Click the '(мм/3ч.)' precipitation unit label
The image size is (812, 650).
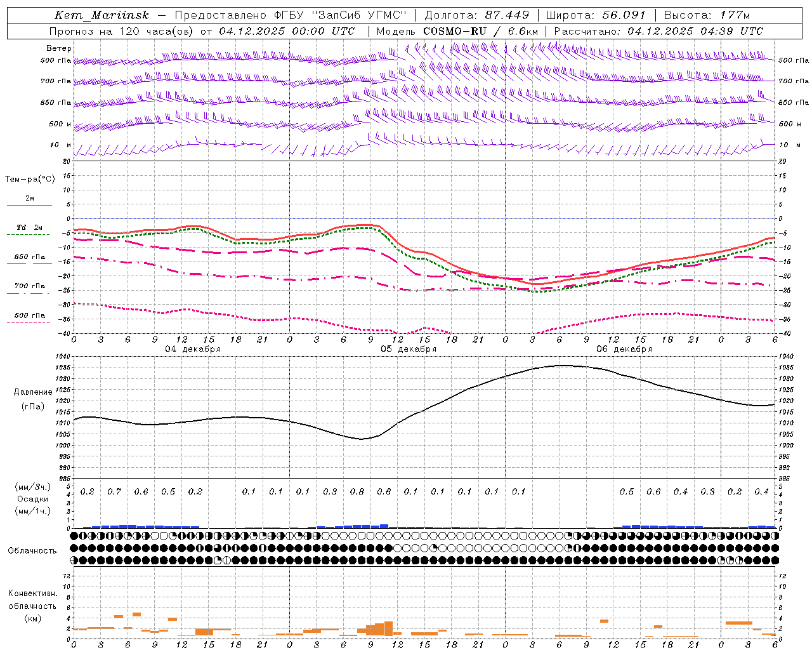[x=33, y=487]
